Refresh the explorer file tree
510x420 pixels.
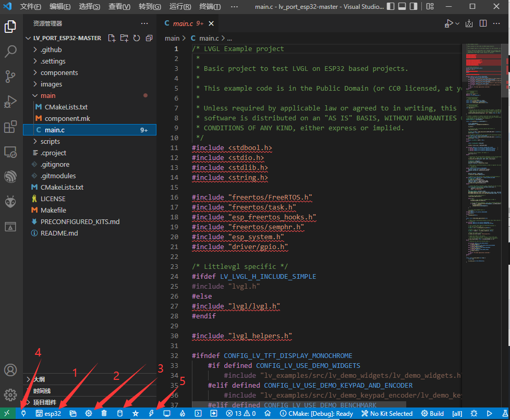click(137, 38)
